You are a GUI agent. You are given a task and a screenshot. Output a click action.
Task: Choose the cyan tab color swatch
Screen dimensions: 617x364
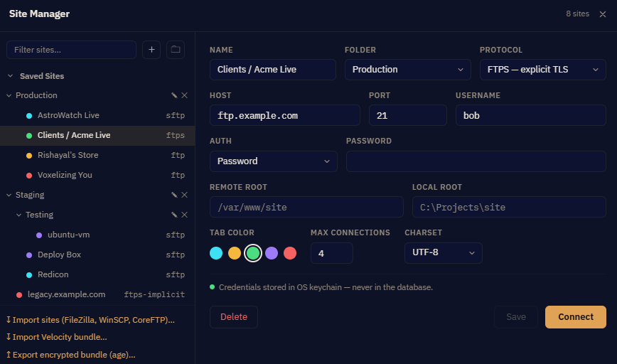click(x=216, y=253)
